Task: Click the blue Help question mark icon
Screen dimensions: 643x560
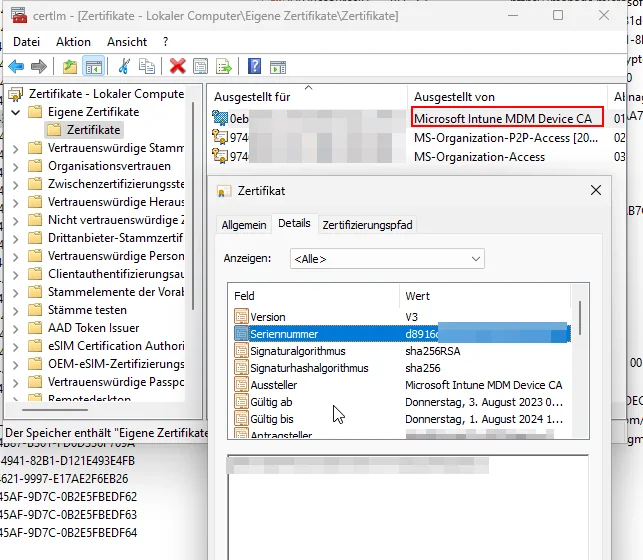Action: click(x=254, y=66)
